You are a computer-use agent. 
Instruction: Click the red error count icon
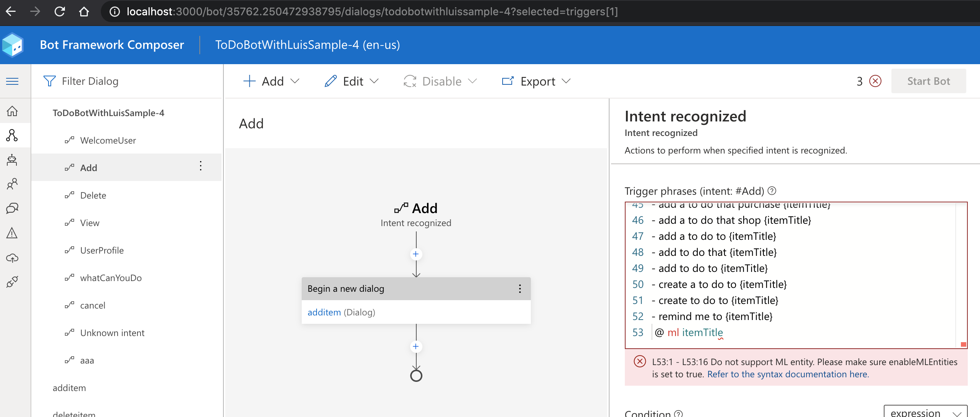point(875,81)
